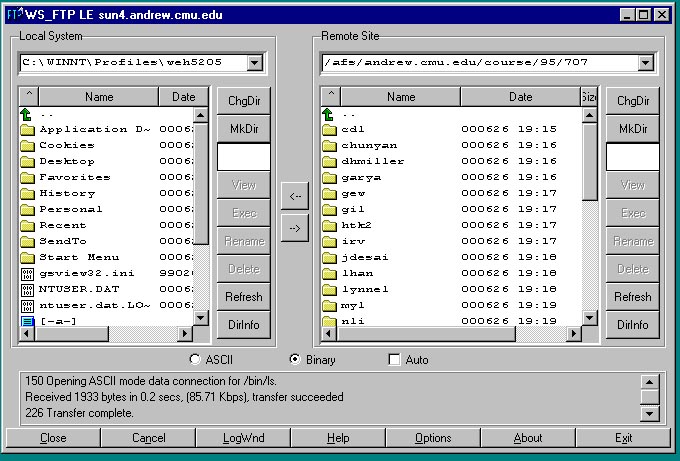The image size is (680, 461).
Task: Click local list vertical scrollbar down arrow
Action: [200, 318]
